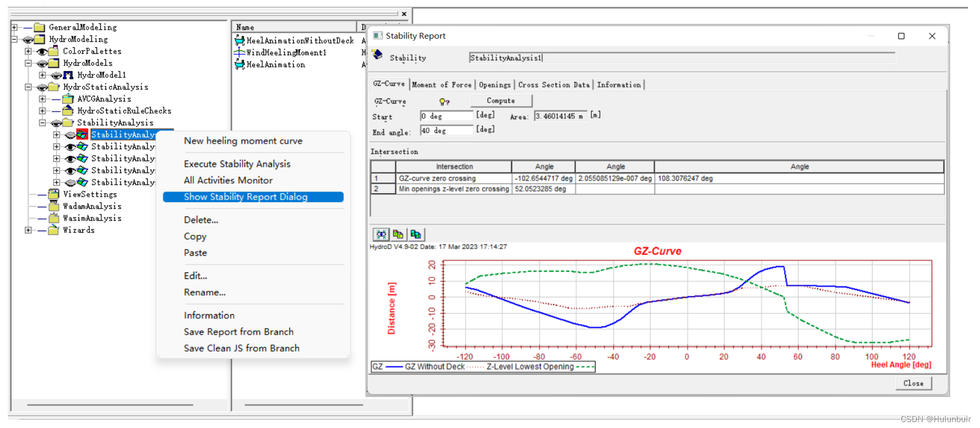Click the AVCGAnalysis folder icon
This screenshot has width=980, height=428.
click(68, 99)
